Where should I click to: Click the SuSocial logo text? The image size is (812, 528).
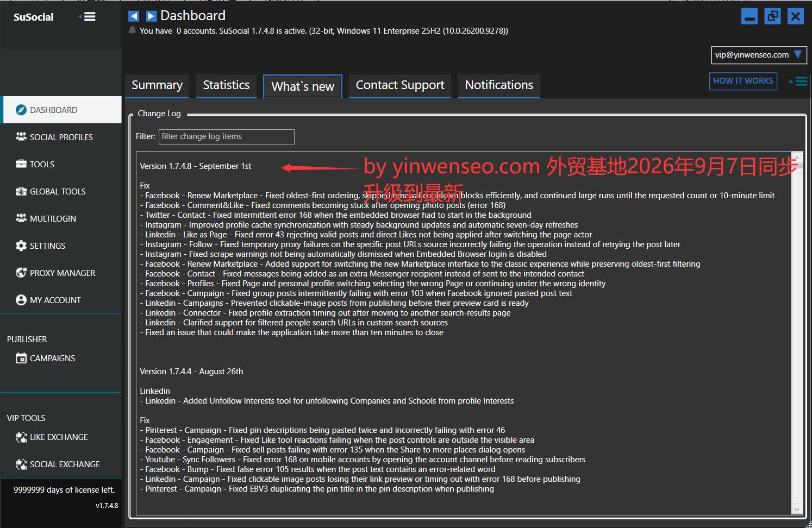34,17
